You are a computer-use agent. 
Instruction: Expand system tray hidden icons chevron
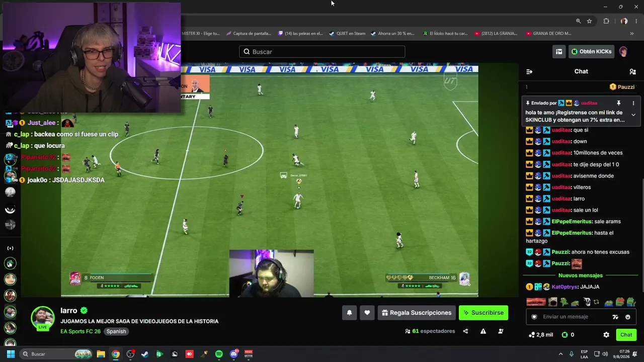coord(561,354)
